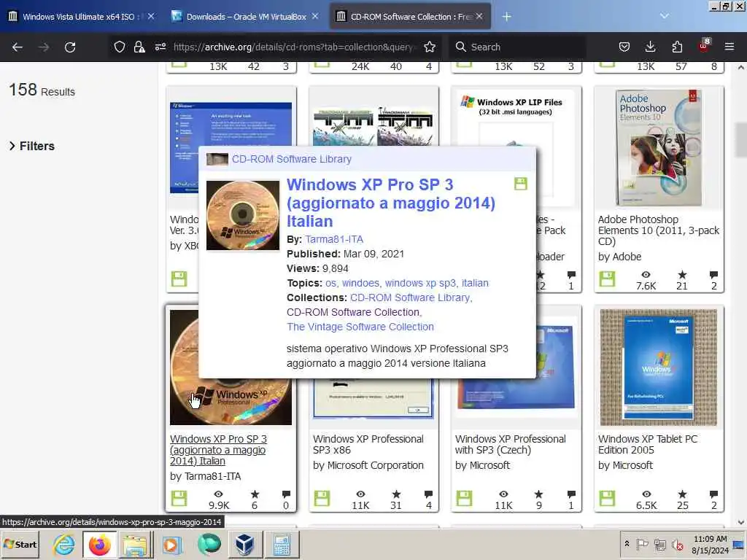
Task: Click the favorites star on Adobe Photoshop Elements card
Action: click(682, 274)
